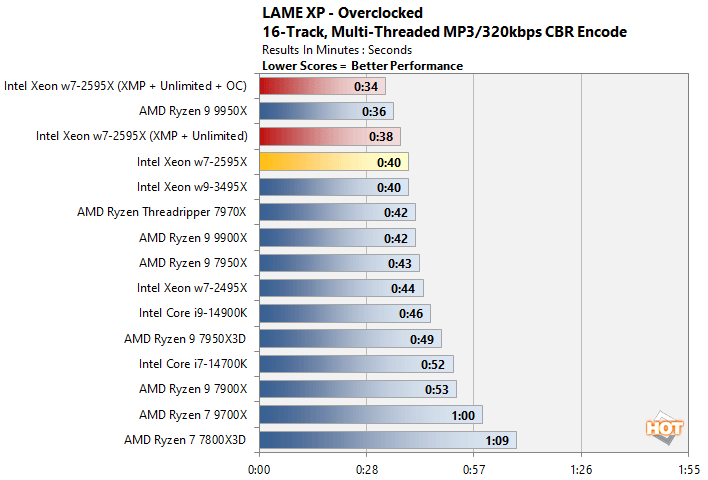The image size is (708, 480).
Task: Select the AMD Ryzen 7 9700X label
Action: [x=193, y=415]
